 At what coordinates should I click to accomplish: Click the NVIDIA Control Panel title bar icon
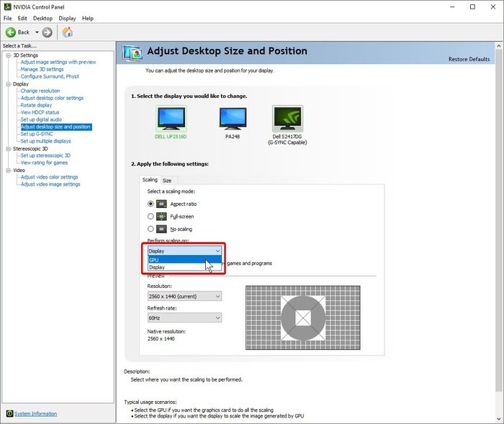(x=7, y=6)
